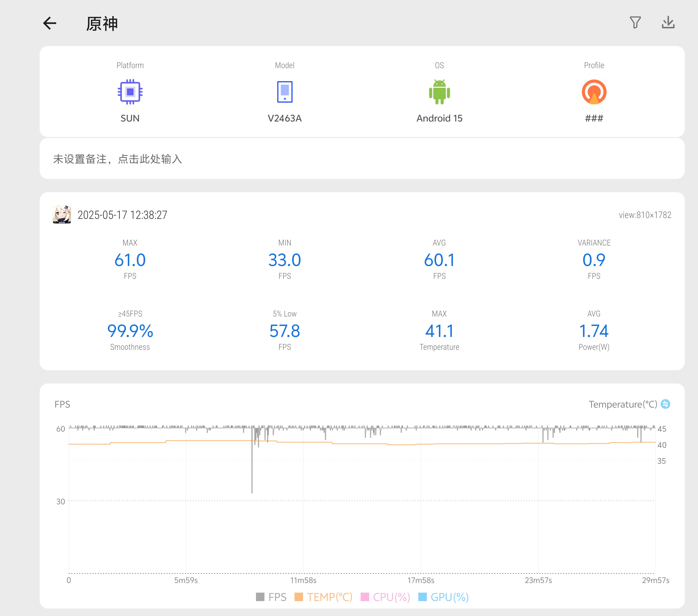The image size is (698, 616).
Task: Click the 41.1 max Temperature value
Action: click(x=440, y=331)
